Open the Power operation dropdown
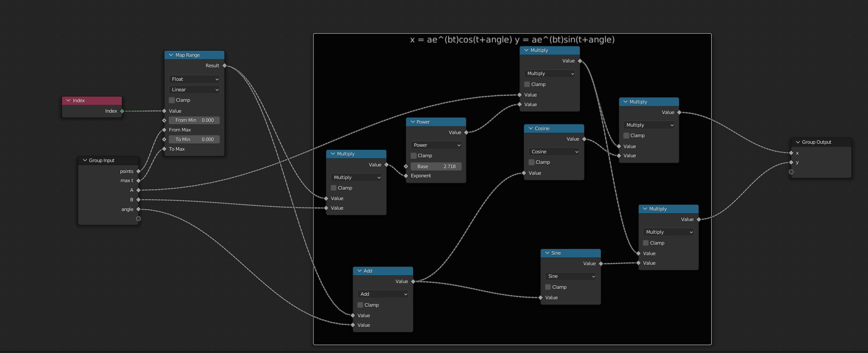The image size is (868, 353). (x=436, y=145)
